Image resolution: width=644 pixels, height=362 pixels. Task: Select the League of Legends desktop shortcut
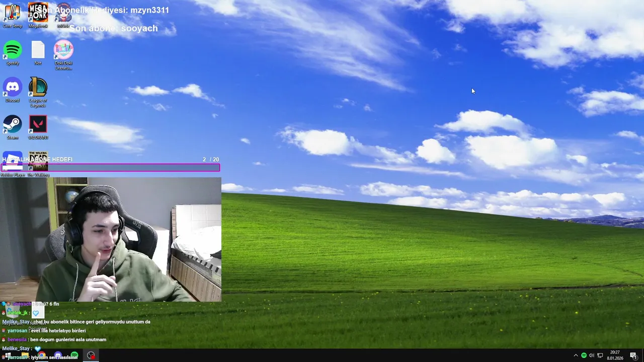pos(38,93)
